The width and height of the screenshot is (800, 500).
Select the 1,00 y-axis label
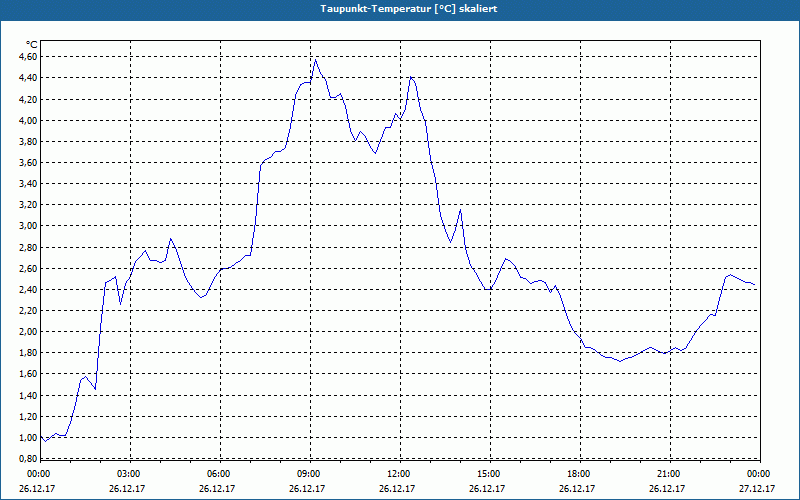28,437
